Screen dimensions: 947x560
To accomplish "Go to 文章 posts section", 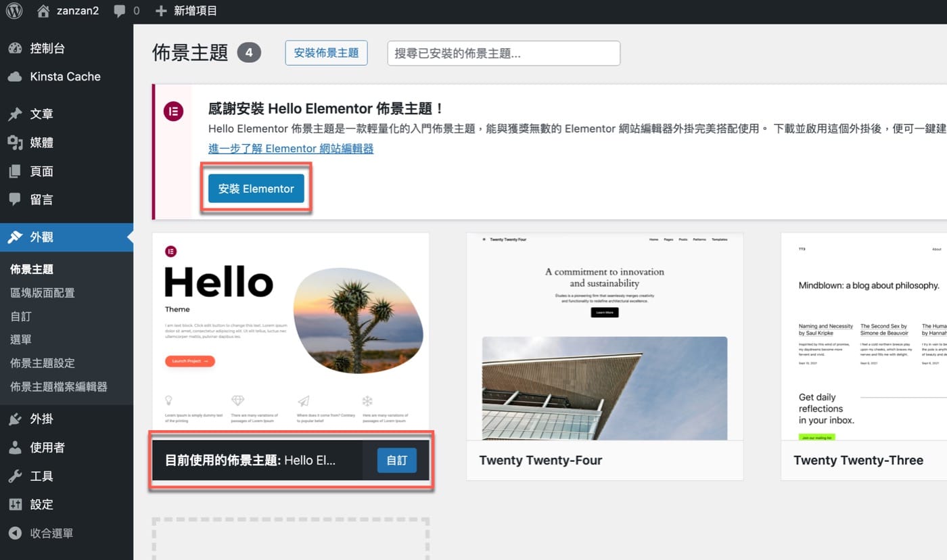I will pos(66,114).
